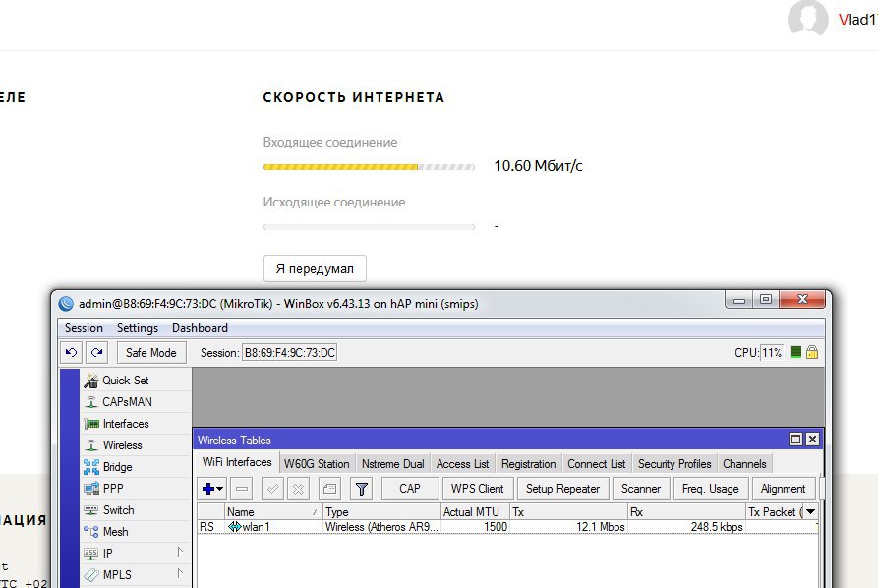Sort by the Tx column header

pyautogui.click(x=569, y=512)
